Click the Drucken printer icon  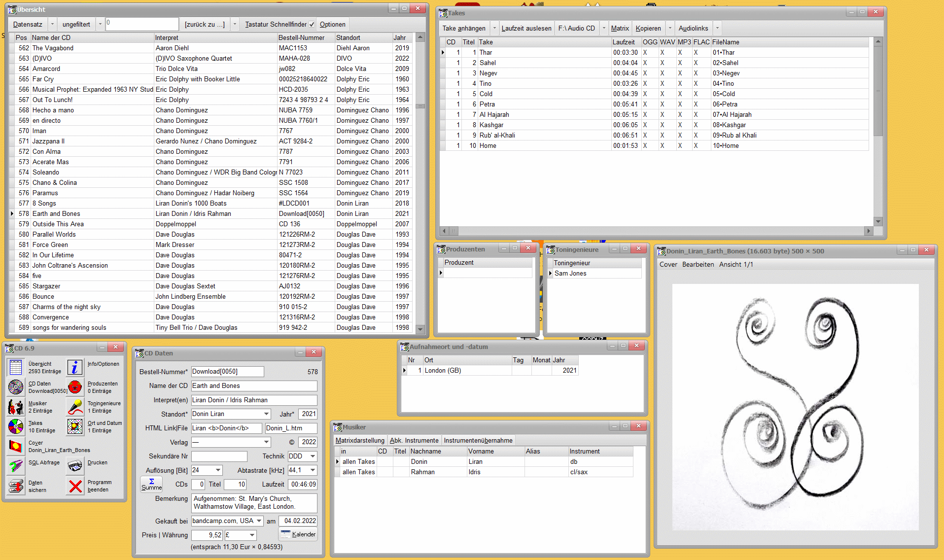tap(75, 465)
